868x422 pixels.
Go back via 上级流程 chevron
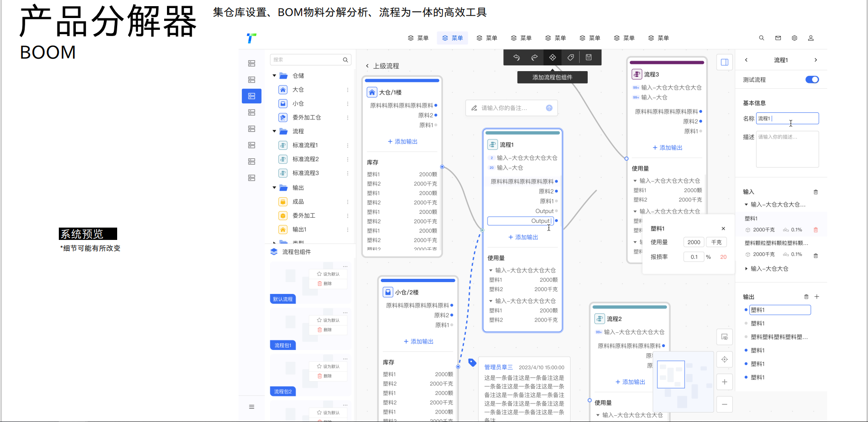tap(367, 66)
